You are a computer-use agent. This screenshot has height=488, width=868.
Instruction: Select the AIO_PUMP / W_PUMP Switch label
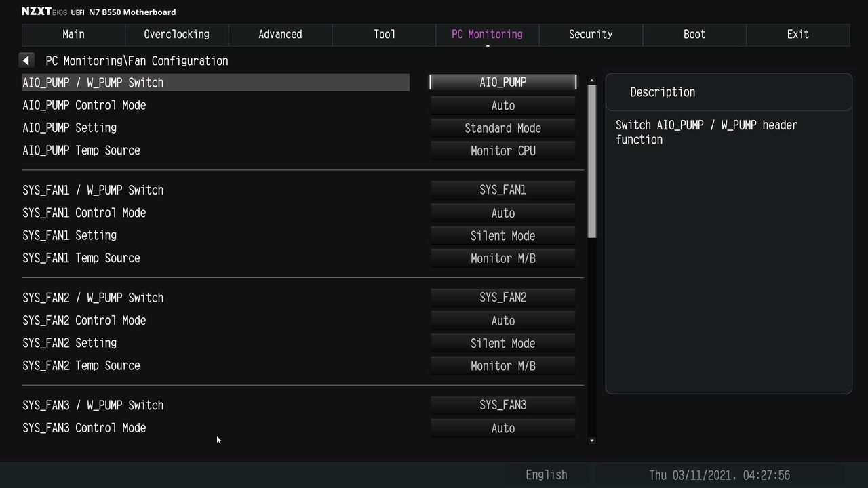click(x=93, y=83)
